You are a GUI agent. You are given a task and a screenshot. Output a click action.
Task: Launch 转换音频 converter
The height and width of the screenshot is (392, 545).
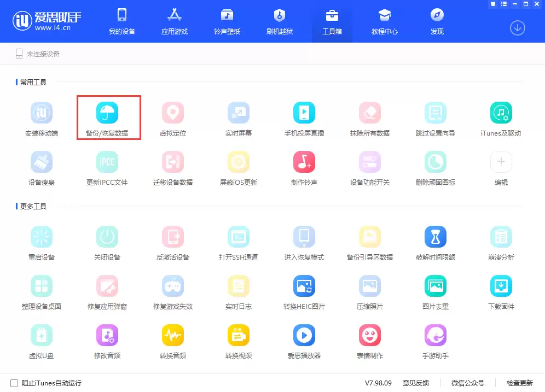(x=173, y=342)
